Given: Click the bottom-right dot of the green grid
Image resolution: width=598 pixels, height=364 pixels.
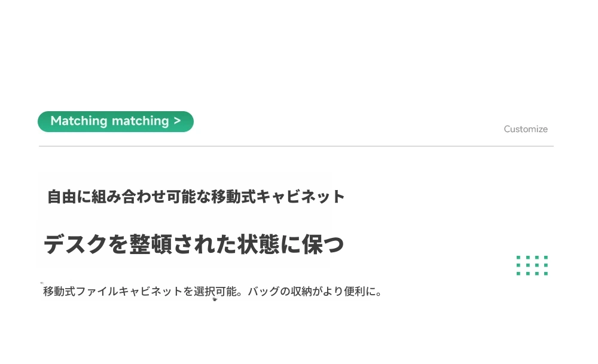Looking at the screenshot, I should 546,273.
